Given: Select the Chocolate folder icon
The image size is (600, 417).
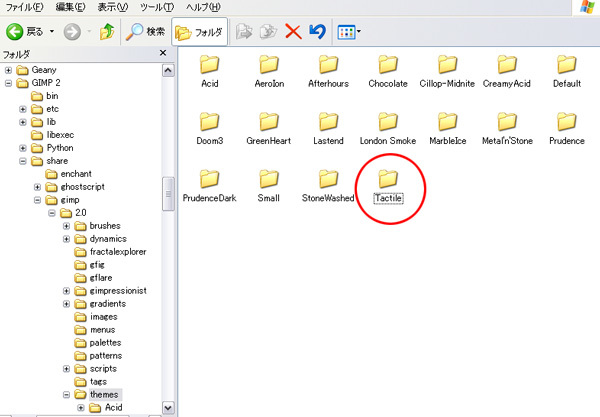Looking at the screenshot, I should pyautogui.click(x=387, y=65).
